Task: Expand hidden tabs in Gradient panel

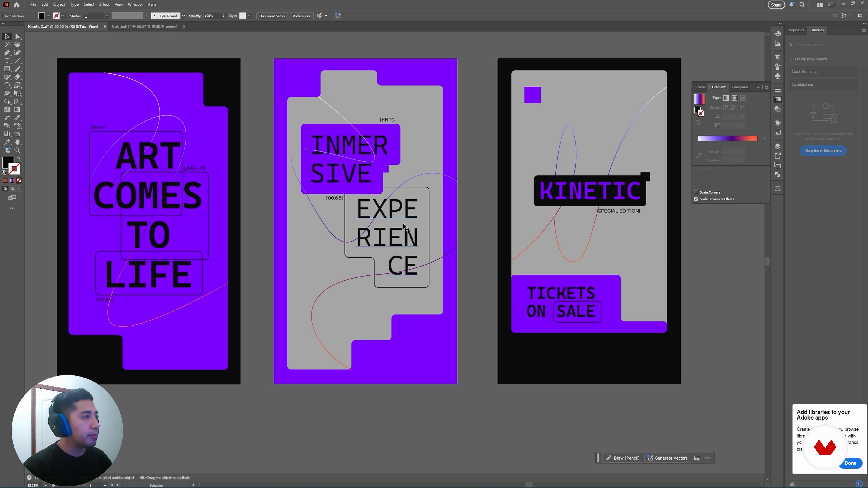Action: point(758,87)
